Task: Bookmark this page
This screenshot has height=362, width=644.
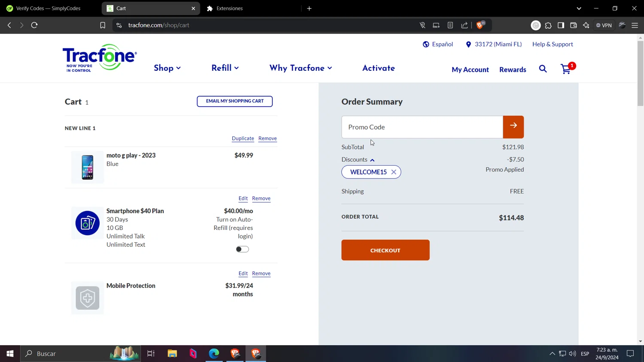Action: pyautogui.click(x=103, y=25)
